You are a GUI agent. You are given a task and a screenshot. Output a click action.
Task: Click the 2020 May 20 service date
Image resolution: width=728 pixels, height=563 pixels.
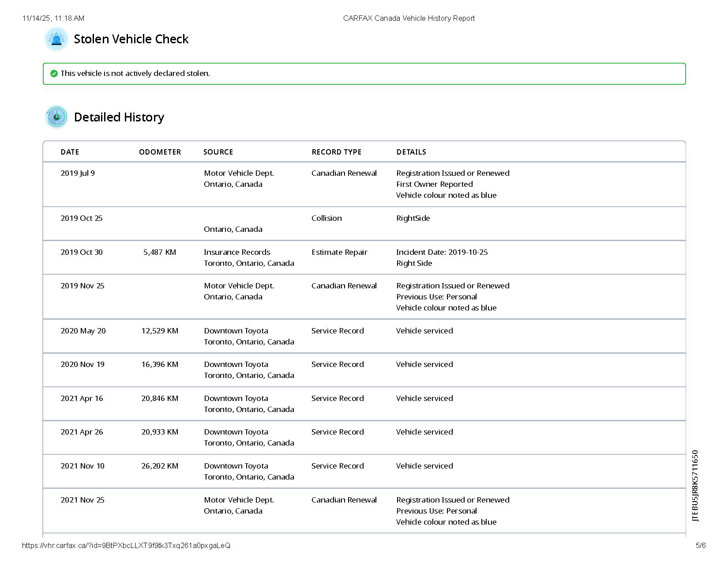tap(83, 331)
